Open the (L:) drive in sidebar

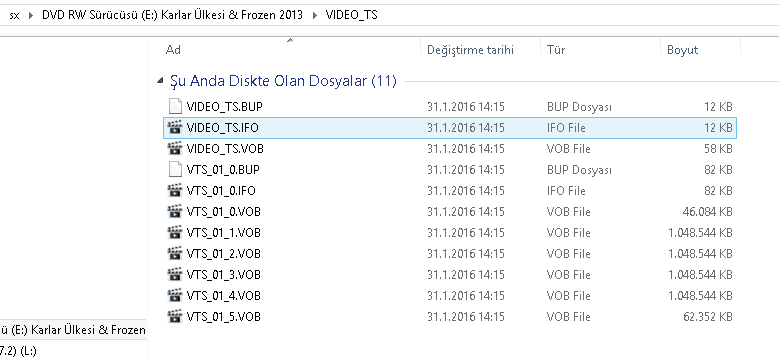[18, 351]
